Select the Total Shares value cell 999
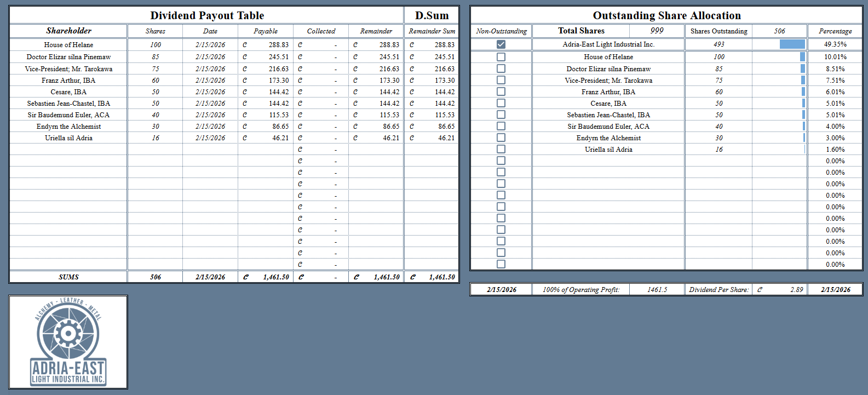 (x=657, y=31)
